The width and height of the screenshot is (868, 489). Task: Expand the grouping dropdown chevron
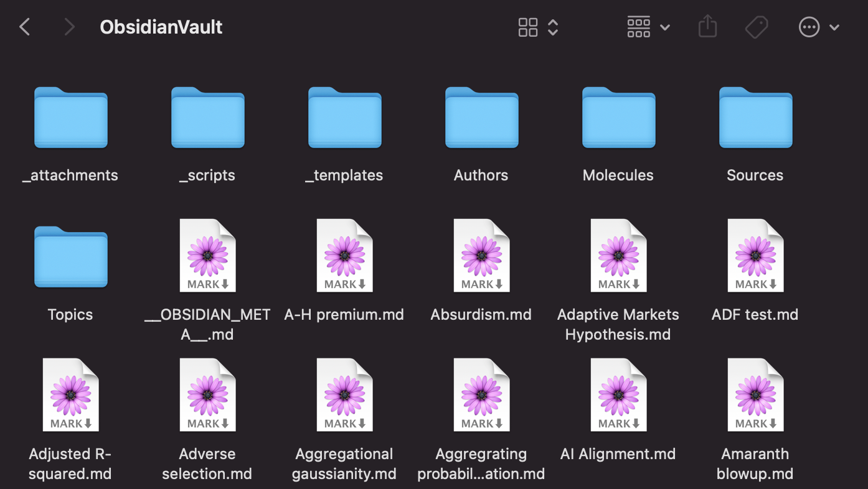(664, 27)
